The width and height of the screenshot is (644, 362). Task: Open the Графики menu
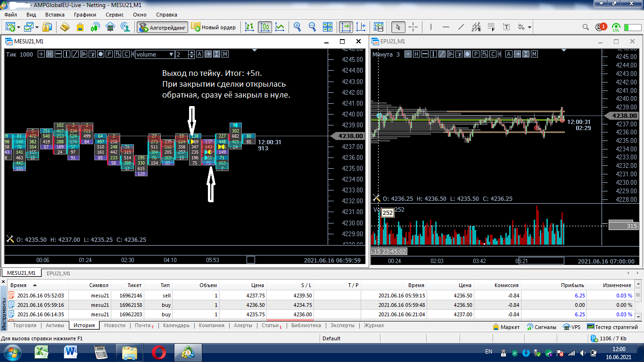coord(85,15)
